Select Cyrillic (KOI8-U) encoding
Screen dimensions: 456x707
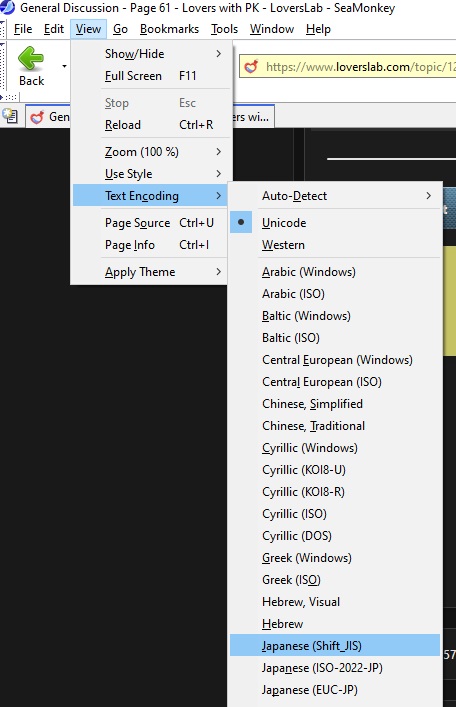click(335, 470)
